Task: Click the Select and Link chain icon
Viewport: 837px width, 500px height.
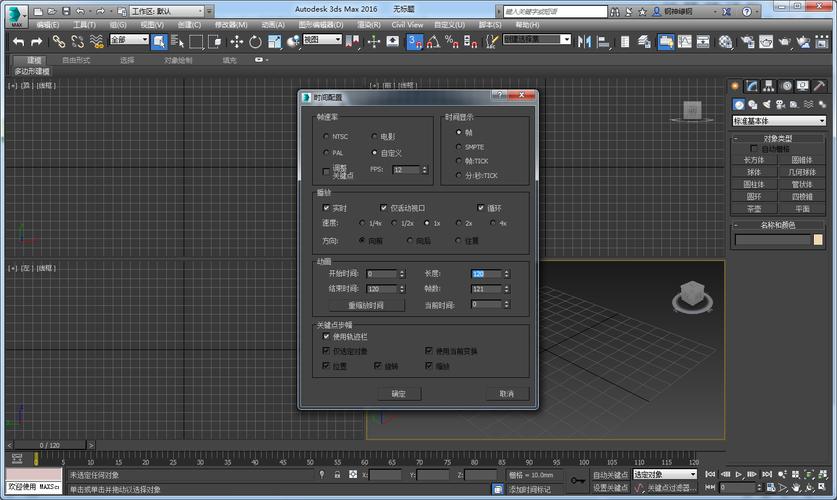Action: click(x=59, y=41)
